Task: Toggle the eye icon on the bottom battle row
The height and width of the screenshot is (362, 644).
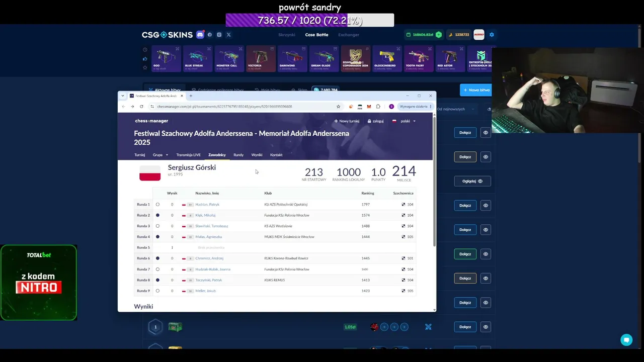Action: point(486,327)
